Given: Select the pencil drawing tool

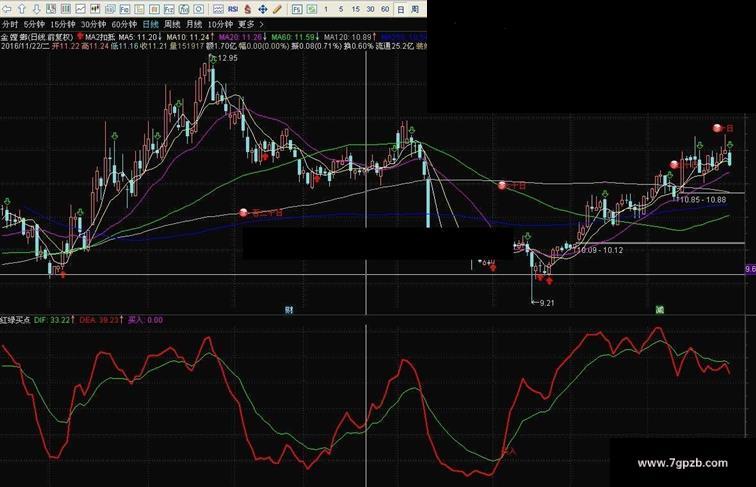Looking at the screenshot, I should coord(277,9).
